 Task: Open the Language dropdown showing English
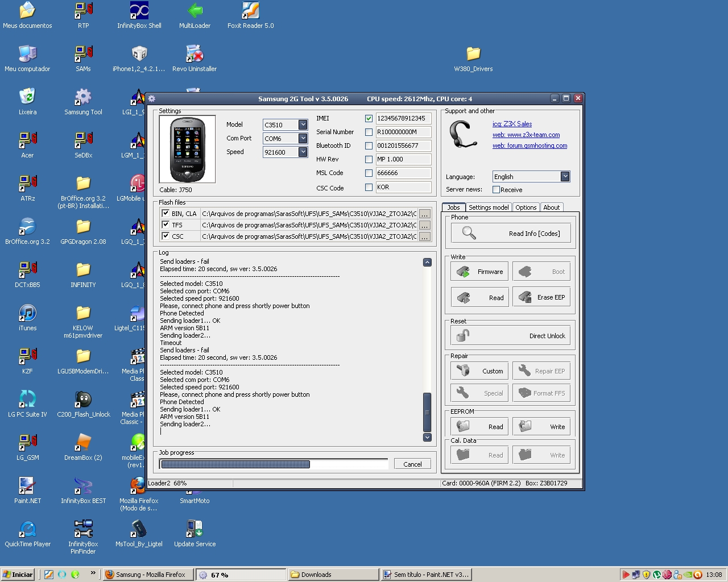(565, 176)
